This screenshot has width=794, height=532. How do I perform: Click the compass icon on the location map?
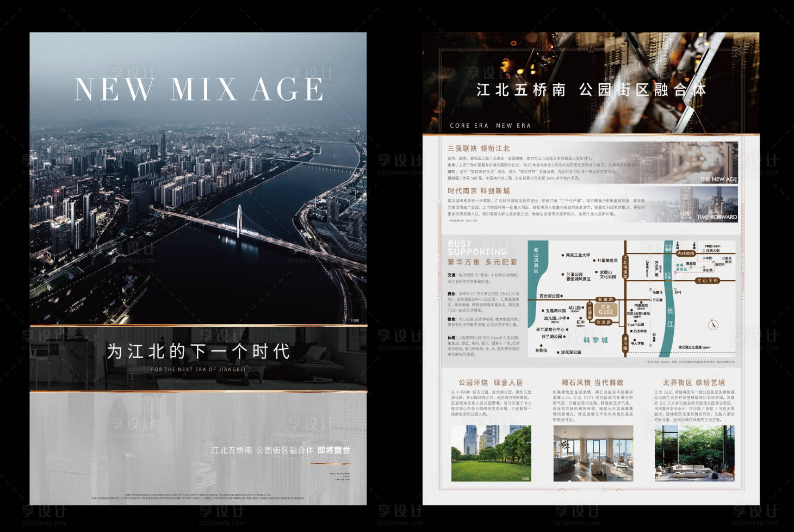point(713,325)
